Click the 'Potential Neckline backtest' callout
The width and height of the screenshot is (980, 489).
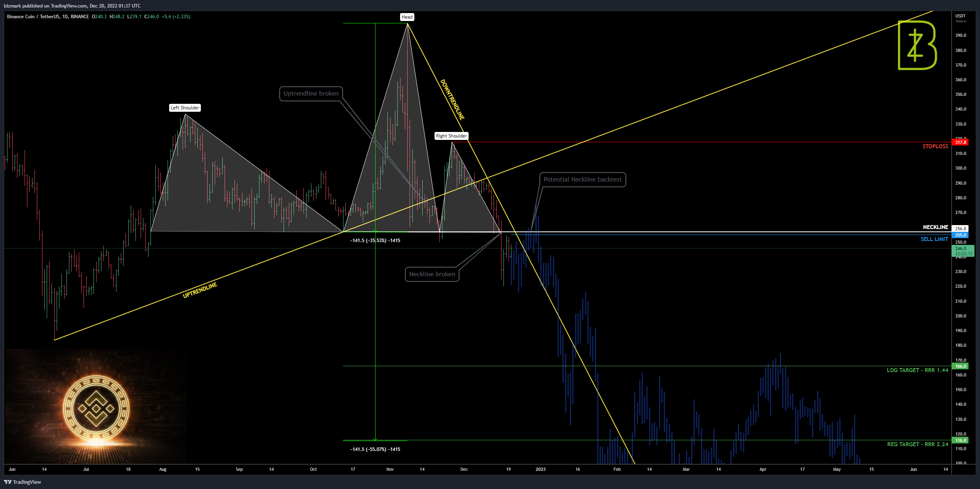pos(583,180)
